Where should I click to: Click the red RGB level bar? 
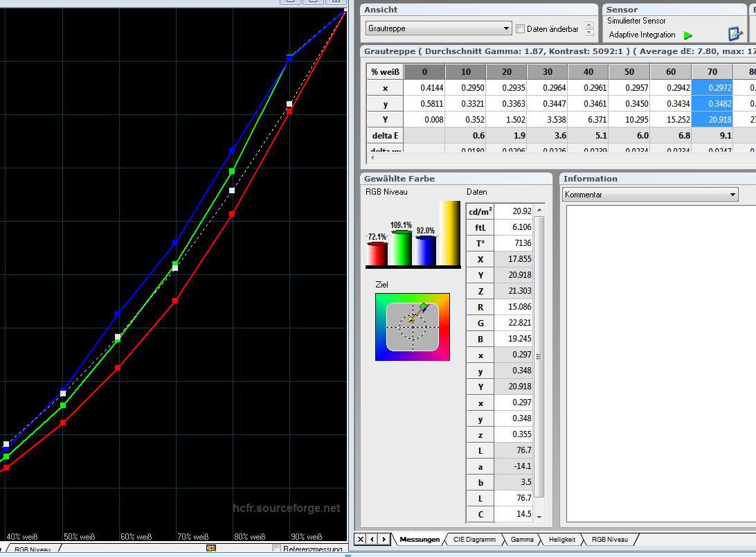[x=377, y=254]
